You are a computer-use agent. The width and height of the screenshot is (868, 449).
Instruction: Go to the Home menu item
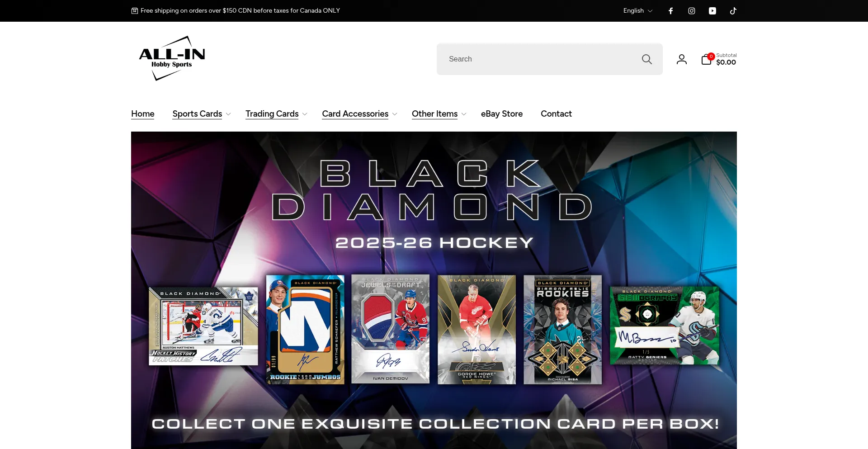(x=143, y=114)
